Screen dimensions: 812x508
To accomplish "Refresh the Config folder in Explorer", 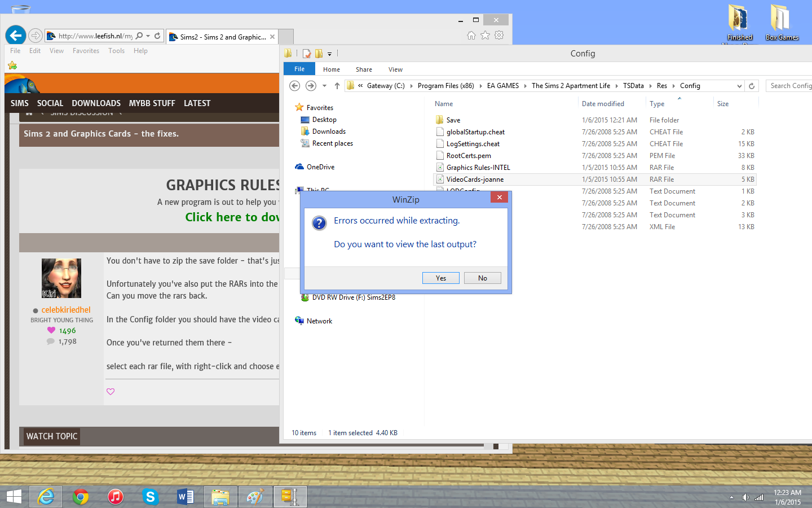I will tap(751, 86).
